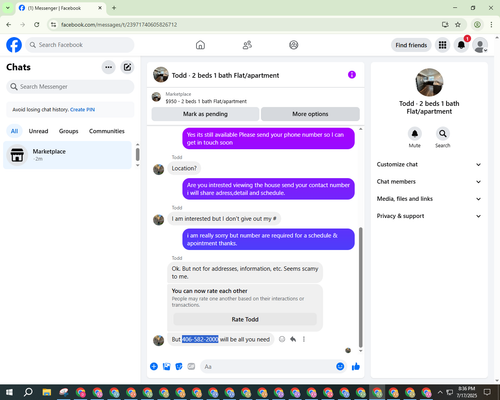Click the message text input Aa
Screen dimensions: 500x400
pos(267,367)
